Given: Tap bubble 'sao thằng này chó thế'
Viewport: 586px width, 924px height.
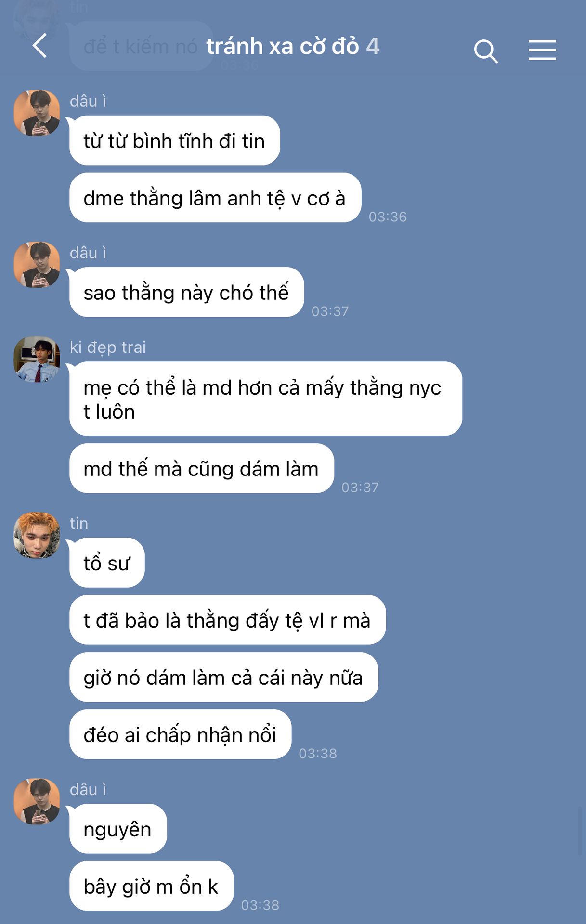Looking at the screenshot, I should click(187, 292).
